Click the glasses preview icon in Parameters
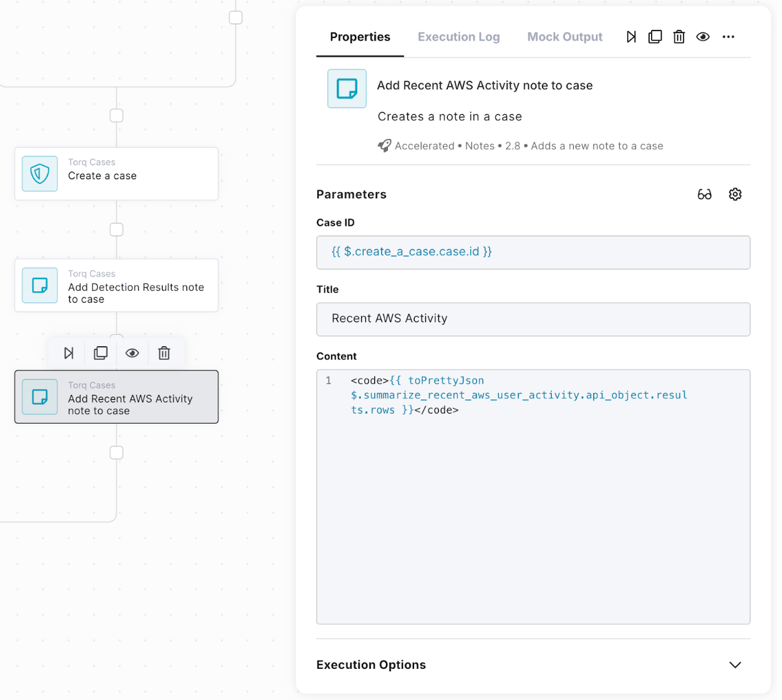Viewport: 782px width, 700px height. tap(704, 195)
